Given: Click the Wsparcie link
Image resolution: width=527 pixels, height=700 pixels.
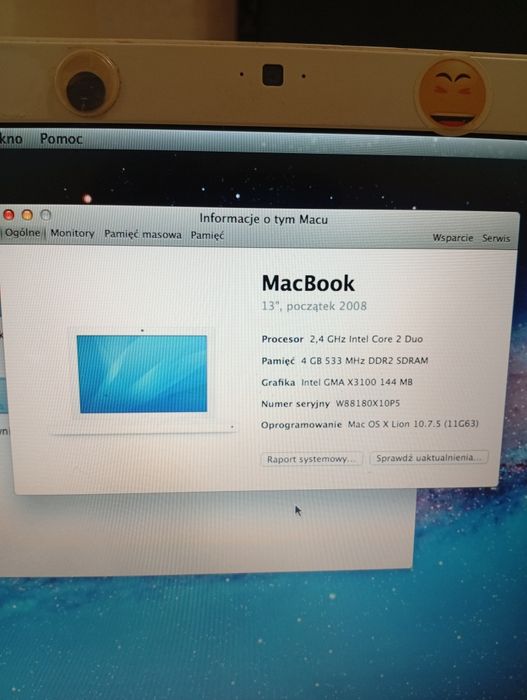Looking at the screenshot, I should click(x=453, y=238).
